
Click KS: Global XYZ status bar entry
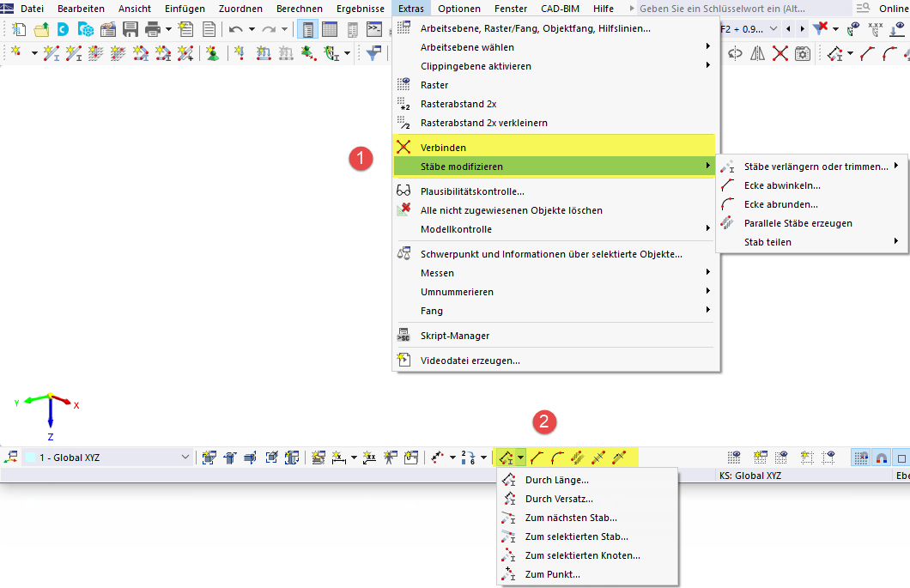coord(750,476)
